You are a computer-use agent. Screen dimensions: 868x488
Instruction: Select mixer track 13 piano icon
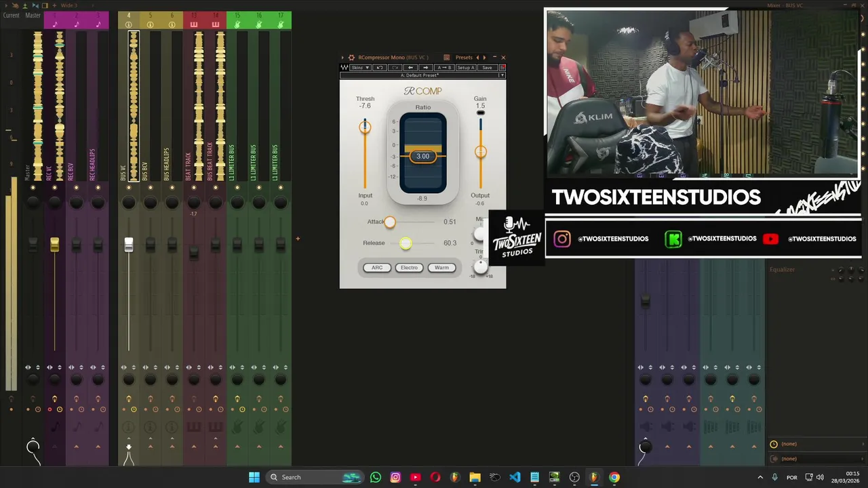point(194,25)
